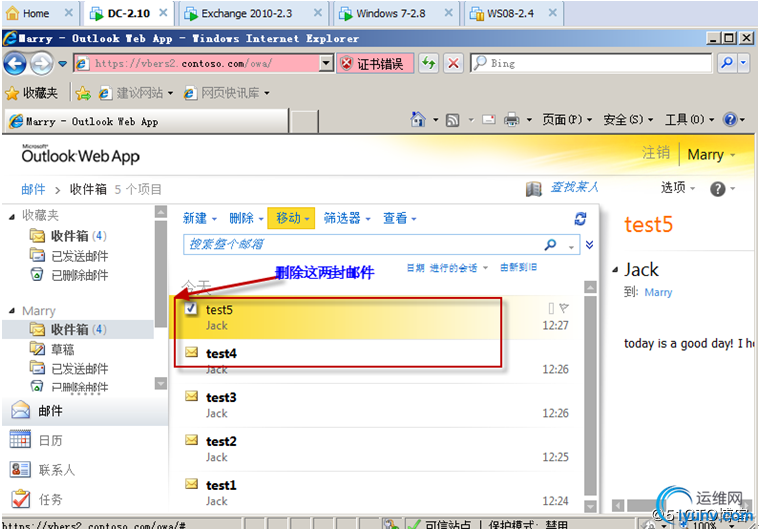Open the Page (页面) menu
Screen dimensions: 759x532
point(566,120)
